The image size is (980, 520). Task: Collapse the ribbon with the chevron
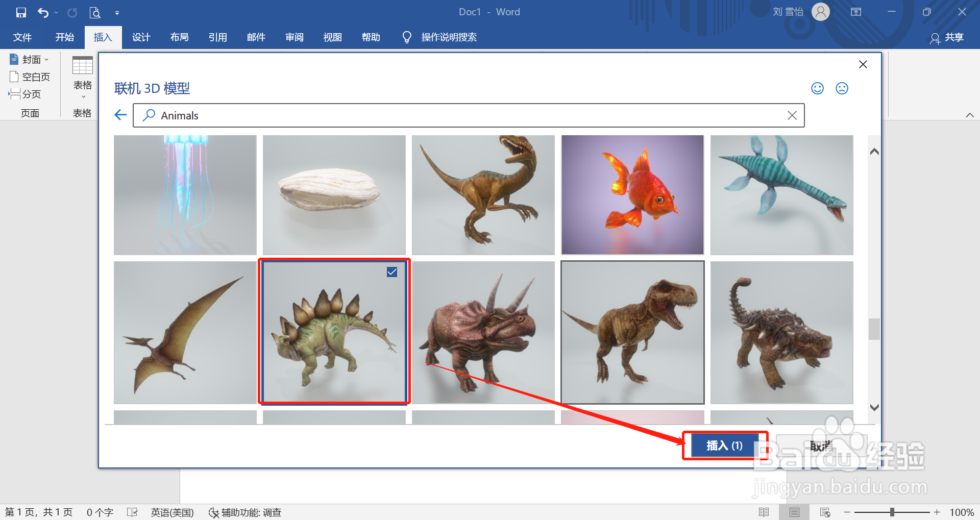click(970, 115)
